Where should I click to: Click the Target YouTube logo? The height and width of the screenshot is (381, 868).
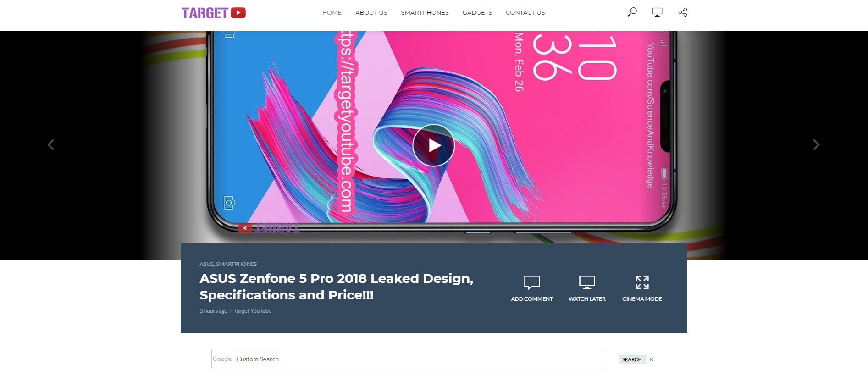[x=214, y=13]
